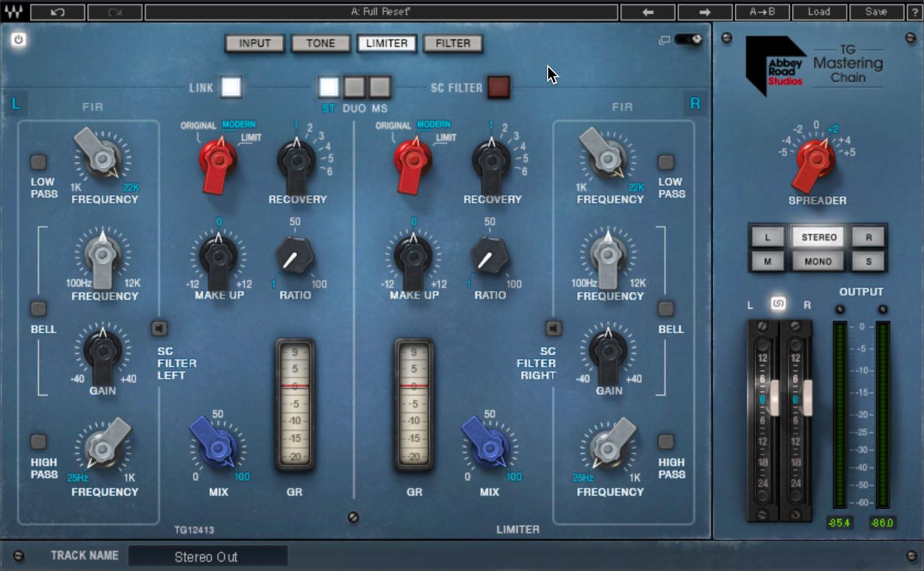Flip the top-right view toggle switch
This screenshot has width=924, height=571.
(689, 40)
